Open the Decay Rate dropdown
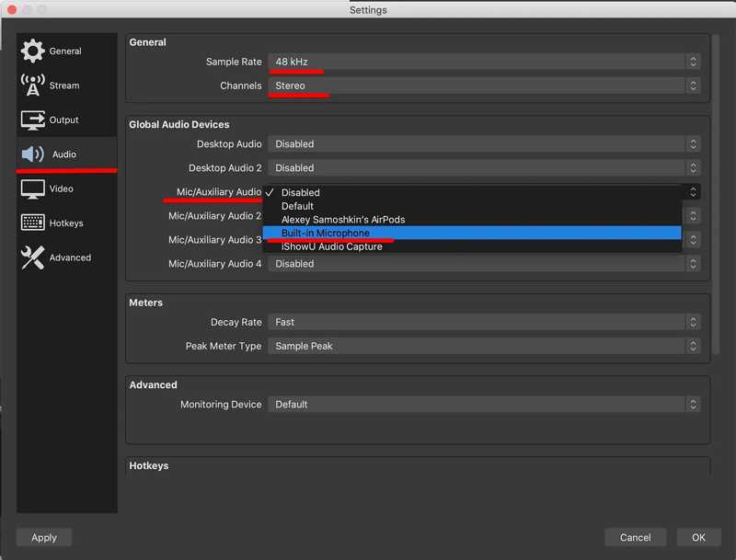 coord(484,323)
